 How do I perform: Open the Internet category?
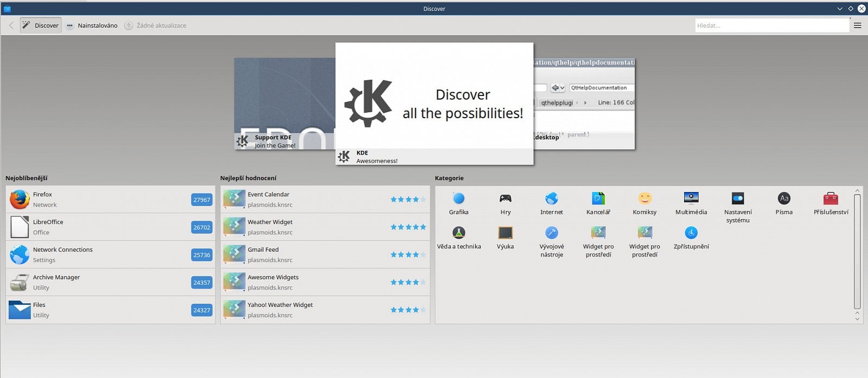tap(552, 204)
